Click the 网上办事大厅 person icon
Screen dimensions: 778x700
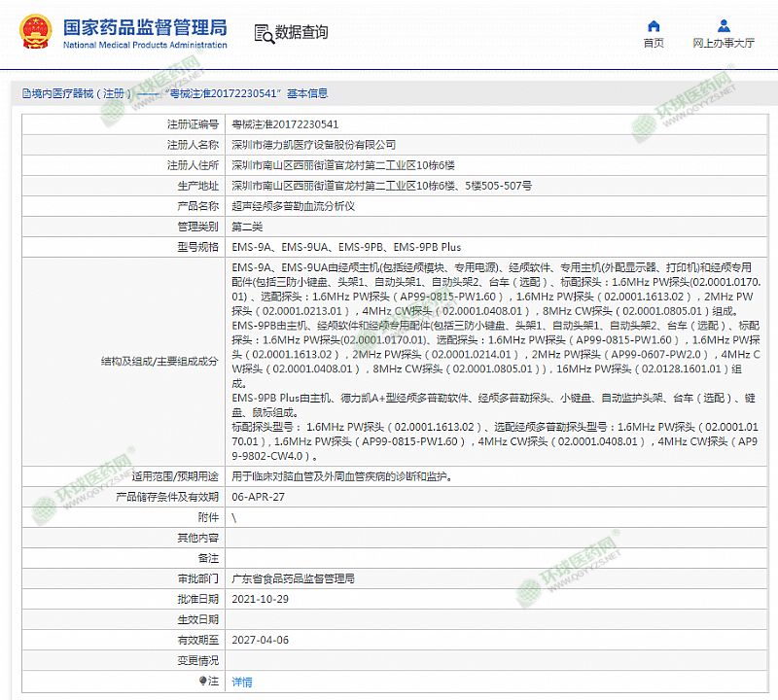pos(724,25)
